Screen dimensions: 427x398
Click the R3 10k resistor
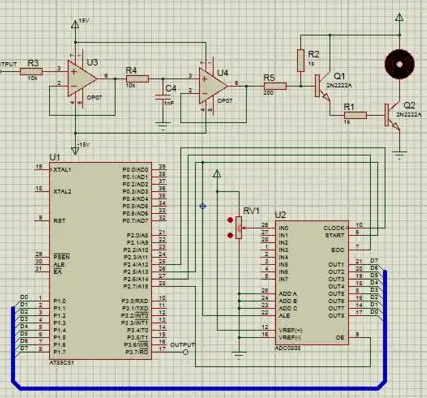point(31,71)
